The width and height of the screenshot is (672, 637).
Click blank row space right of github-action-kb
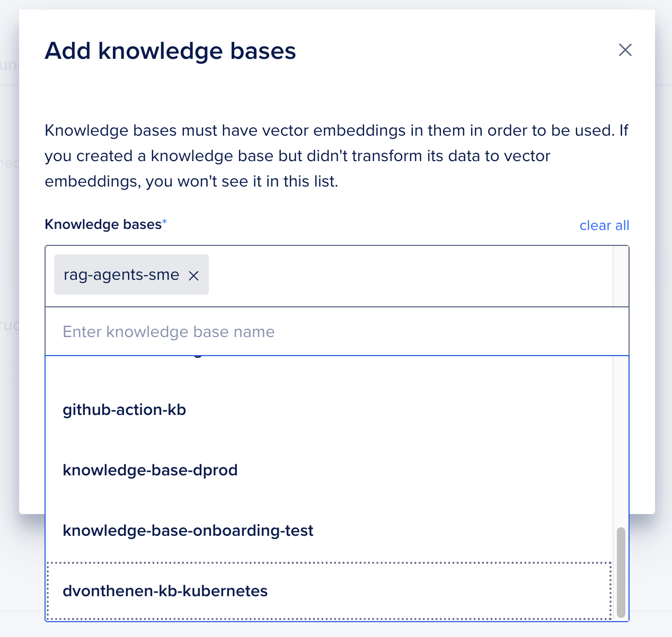(x=397, y=410)
